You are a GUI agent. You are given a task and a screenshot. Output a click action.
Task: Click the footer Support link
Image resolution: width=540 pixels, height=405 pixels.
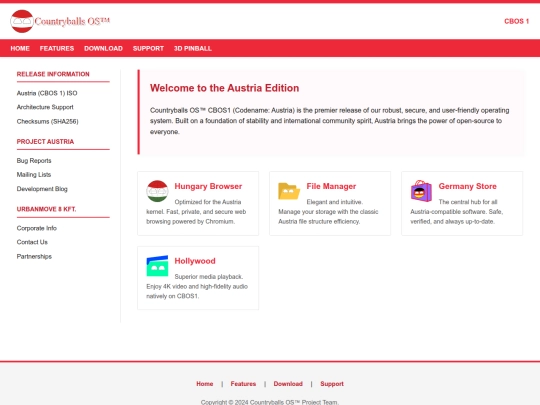point(332,384)
